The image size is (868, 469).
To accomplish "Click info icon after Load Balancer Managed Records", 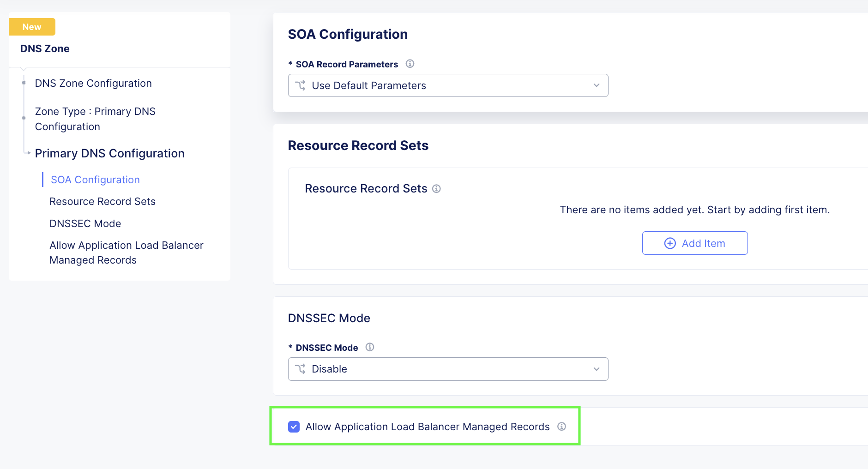I will click(561, 427).
